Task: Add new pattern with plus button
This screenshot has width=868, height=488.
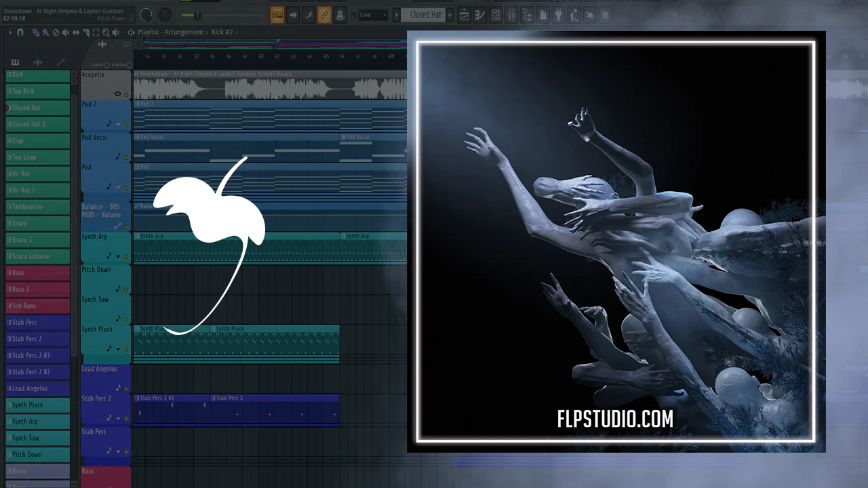Action: coord(450,15)
